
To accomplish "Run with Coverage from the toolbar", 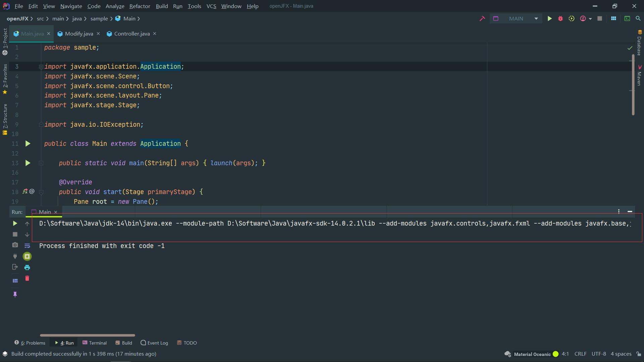I will pyautogui.click(x=572, y=19).
